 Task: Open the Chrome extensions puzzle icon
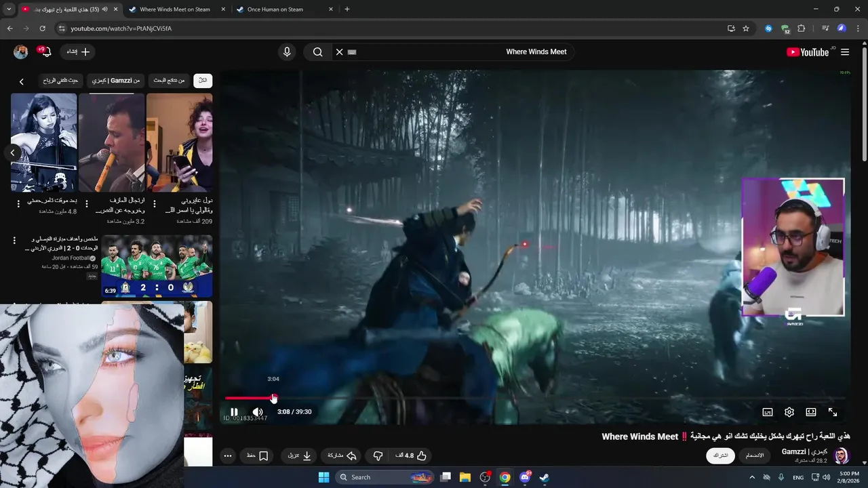pyautogui.click(x=802, y=28)
